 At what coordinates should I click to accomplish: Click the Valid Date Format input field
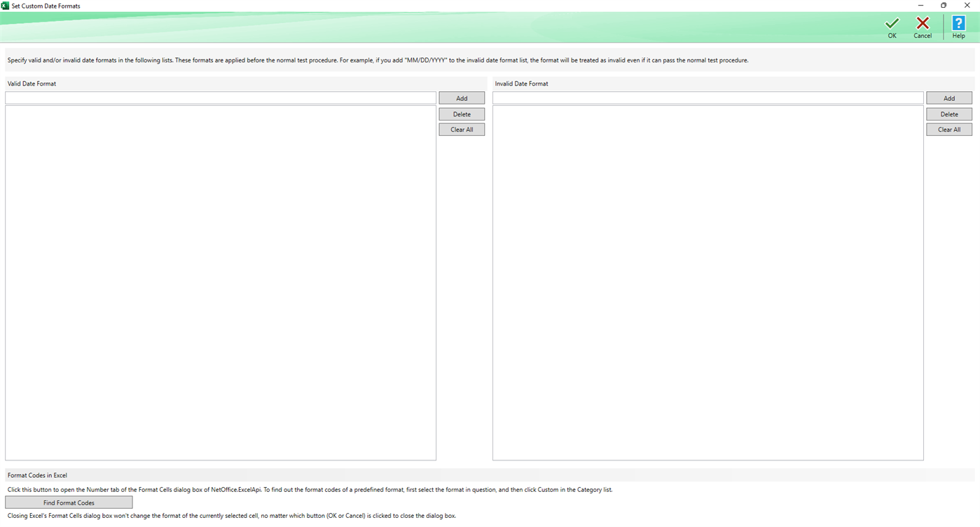pyautogui.click(x=220, y=97)
